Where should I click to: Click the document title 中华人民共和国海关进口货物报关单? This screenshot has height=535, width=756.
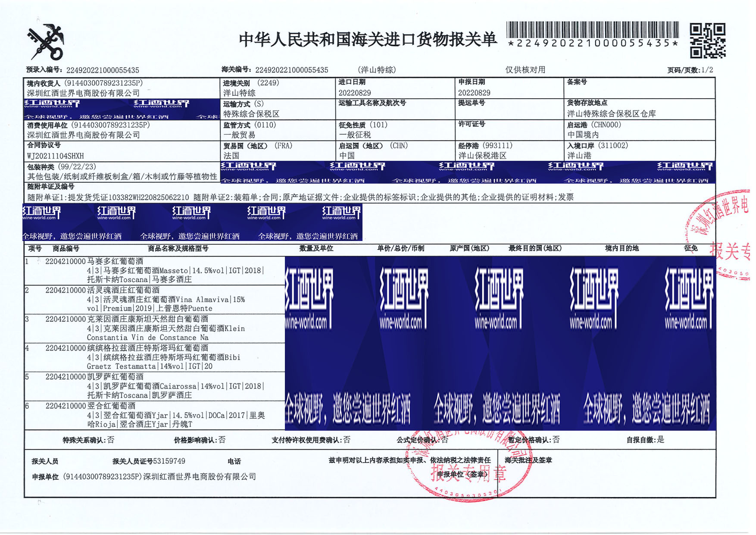(x=368, y=40)
